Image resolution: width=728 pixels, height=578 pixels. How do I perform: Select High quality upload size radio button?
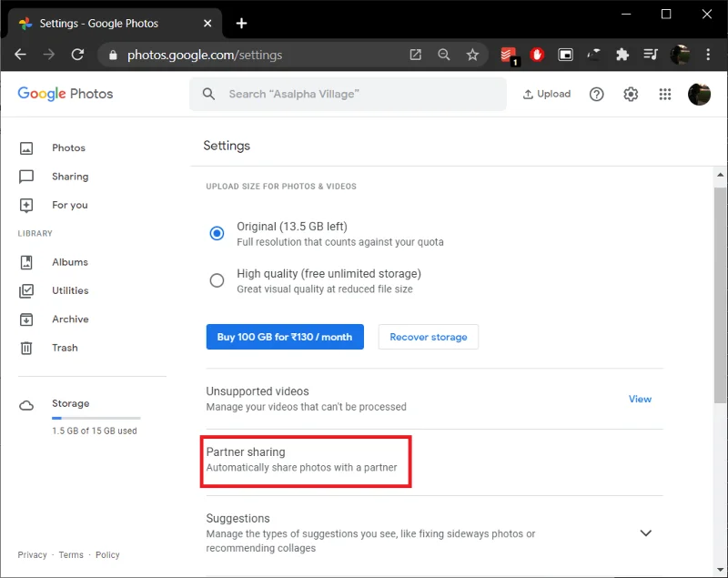(x=217, y=280)
